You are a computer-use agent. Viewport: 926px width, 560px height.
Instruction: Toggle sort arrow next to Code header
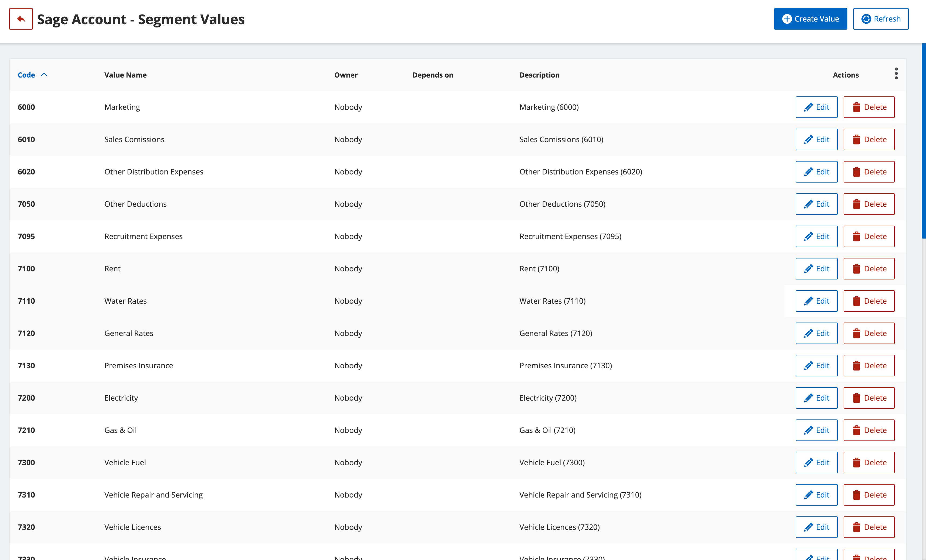[x=44, y=75]
